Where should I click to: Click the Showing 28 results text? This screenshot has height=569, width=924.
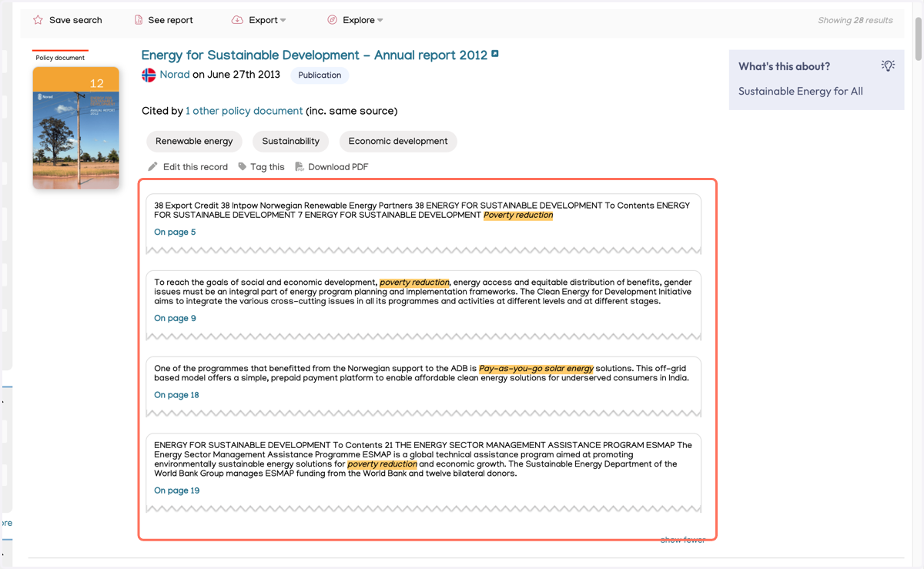click(855, 21)
